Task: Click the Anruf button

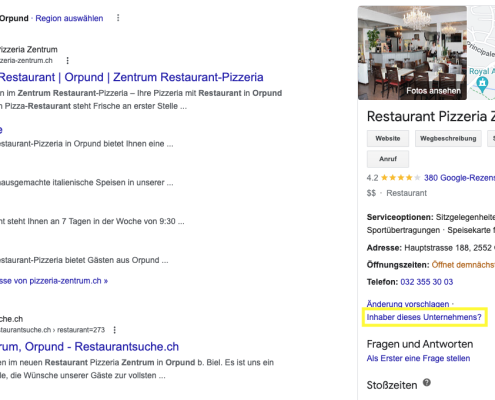Action: [388, 159]
